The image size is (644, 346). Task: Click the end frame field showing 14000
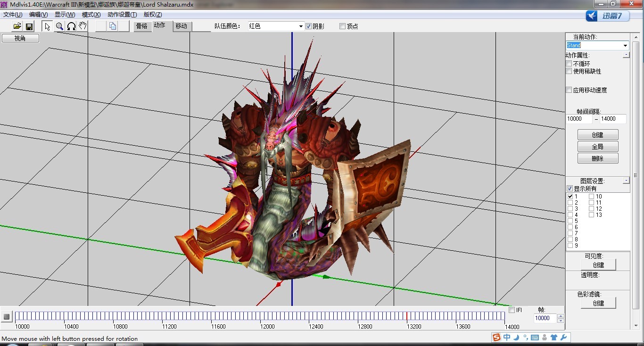(x=612, y=119)
